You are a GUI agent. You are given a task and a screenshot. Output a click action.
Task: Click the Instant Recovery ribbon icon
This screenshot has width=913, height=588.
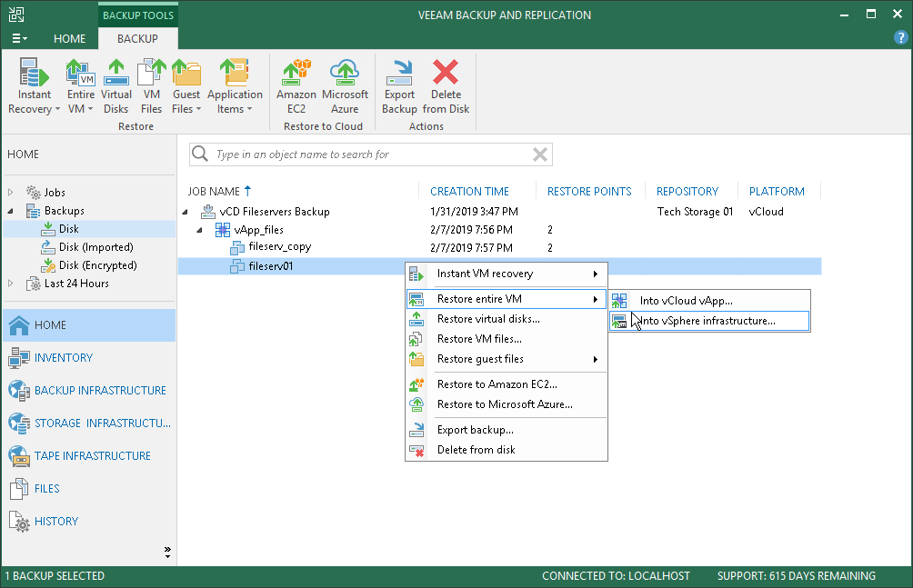coord(34,73)
